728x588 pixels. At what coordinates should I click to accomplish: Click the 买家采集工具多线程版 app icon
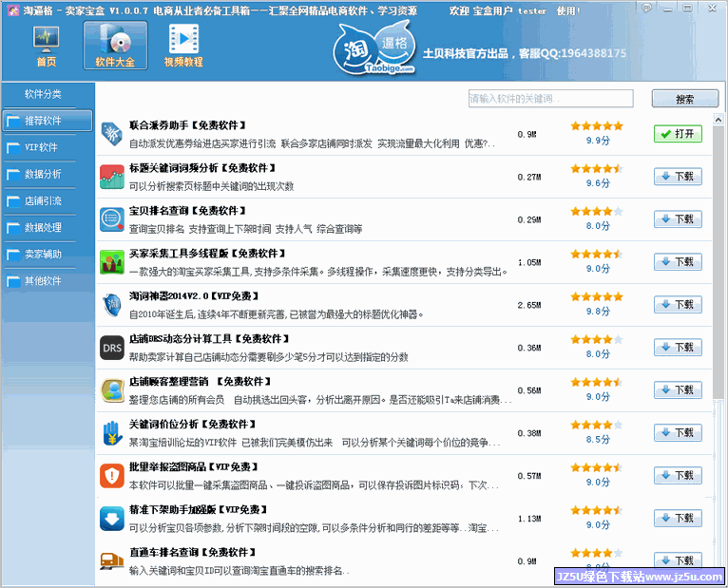(x=112, y=263)
